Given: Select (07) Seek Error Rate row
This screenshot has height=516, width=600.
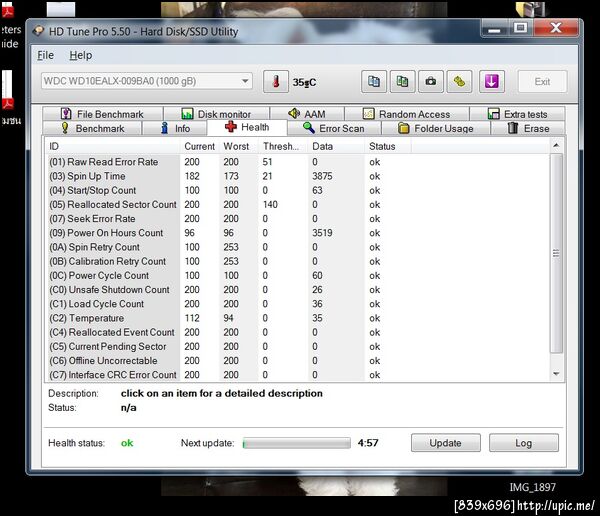Looking at the screenshot, I should coord(298,219).
